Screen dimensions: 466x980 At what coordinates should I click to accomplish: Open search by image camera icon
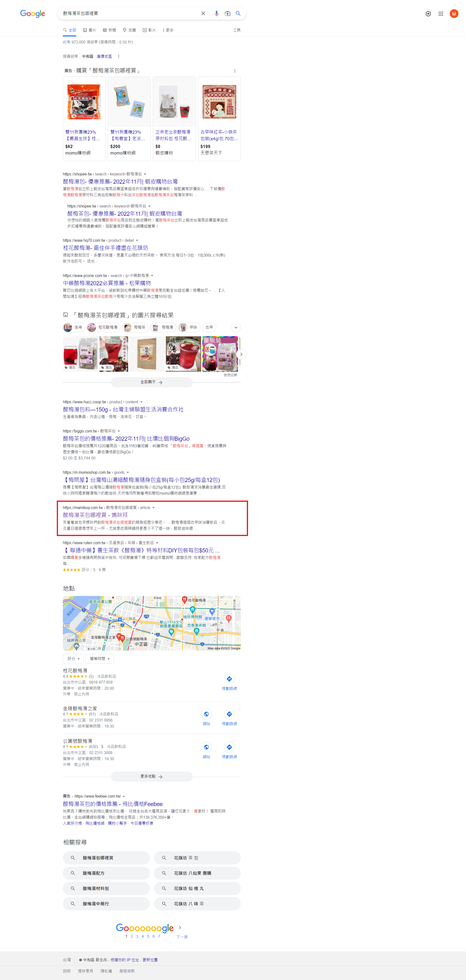tap(227, 13)
